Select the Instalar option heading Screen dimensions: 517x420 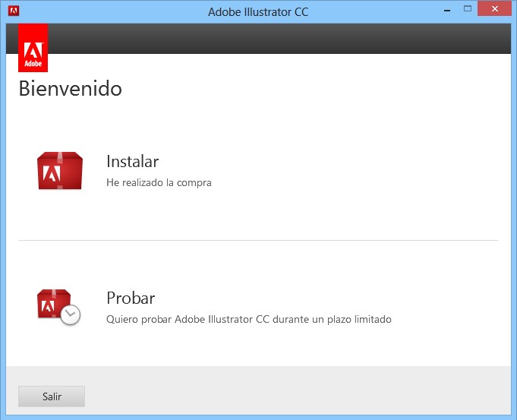(x=133, y=162)
